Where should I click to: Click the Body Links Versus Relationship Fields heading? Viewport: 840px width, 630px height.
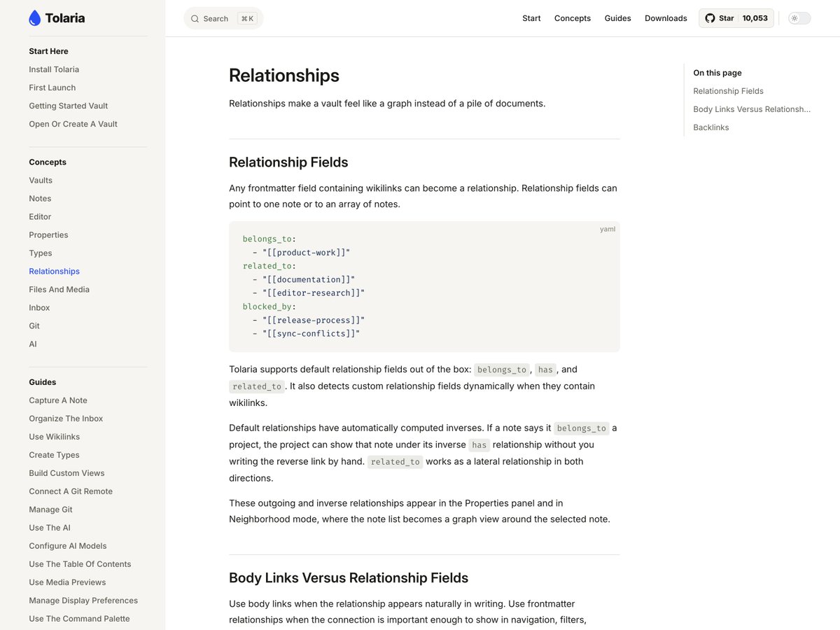click(x=349, y=578)
